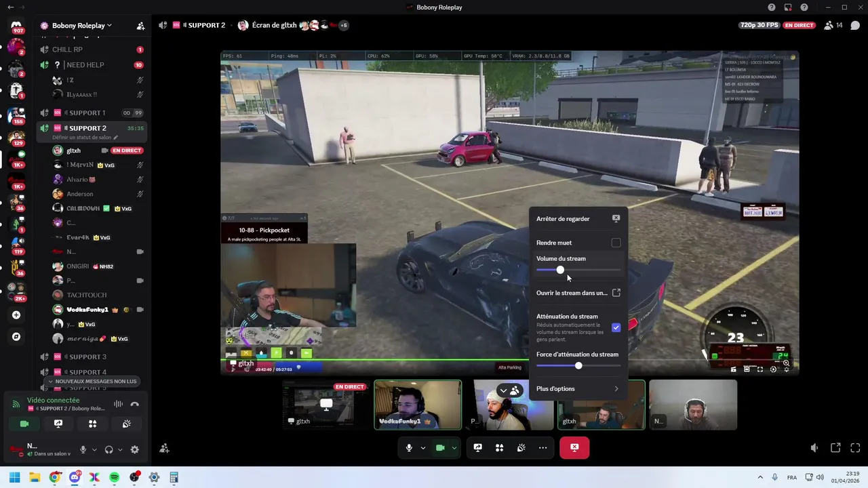Click Arrêter de regarder menu entry
Image resolution: width=868 pixels, height=488 pixels.
click(x=578, y=219)
